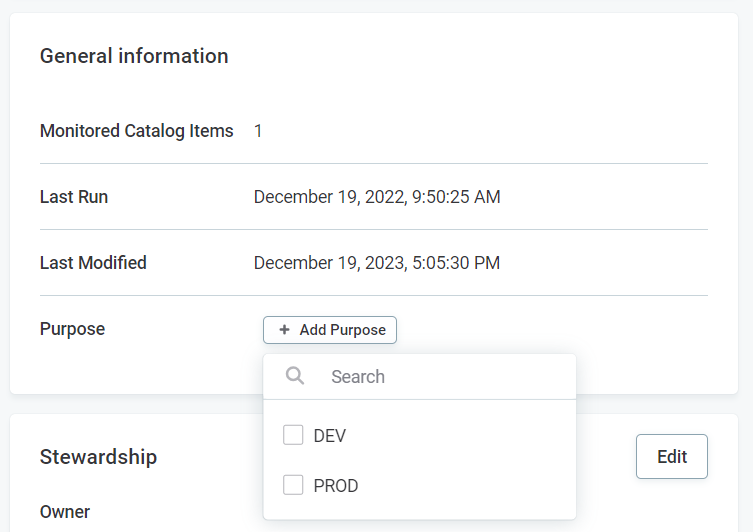Focus the purpose Search field
This screenshot has height=532, width=753.
point(440,377)
